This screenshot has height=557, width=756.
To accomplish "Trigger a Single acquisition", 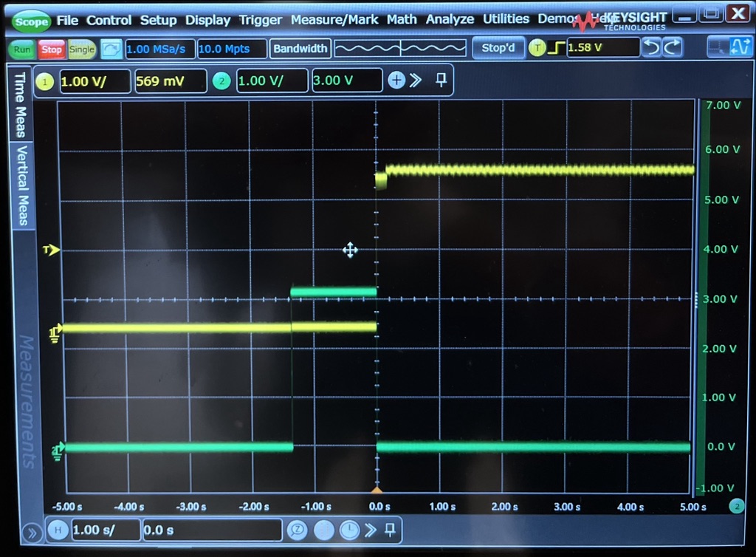I will pyautogui.click(x=82, y=49).
